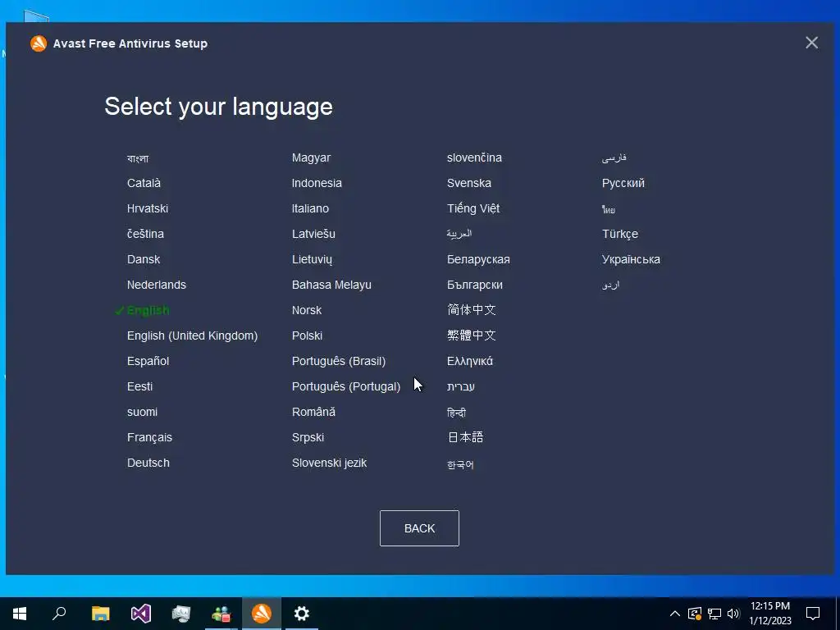Select Srpski language

[308, 438]
